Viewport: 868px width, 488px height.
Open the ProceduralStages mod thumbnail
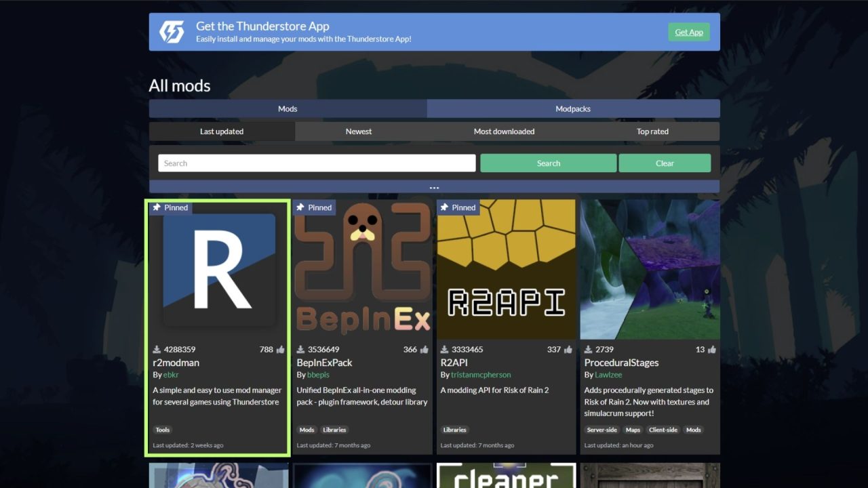click(650, 269)
